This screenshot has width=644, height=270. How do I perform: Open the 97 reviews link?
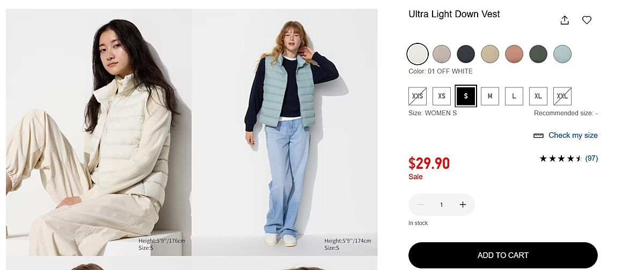click(591, 159)
